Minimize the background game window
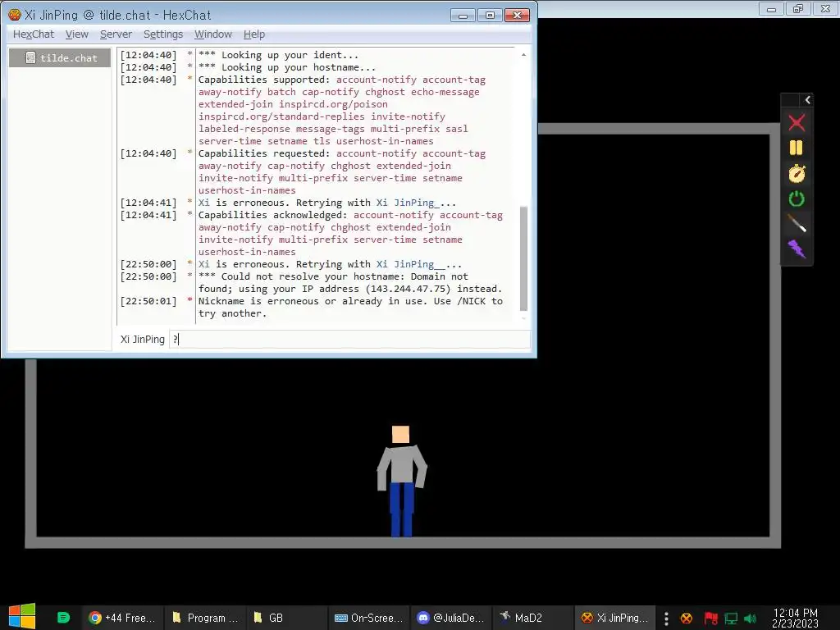The image size is (840, 630). pos(771,8)
